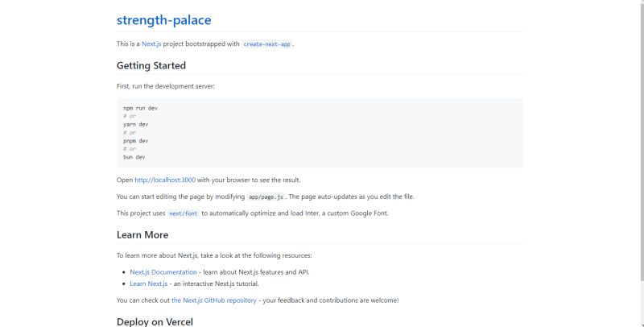
Task: Click the 'yarn dev' line in code block
Action: (x=136, y=124)
